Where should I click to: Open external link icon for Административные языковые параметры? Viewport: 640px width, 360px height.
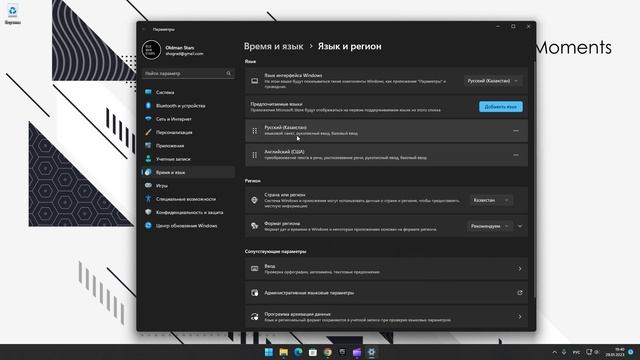pyautogui.click(x=520, y=293)
